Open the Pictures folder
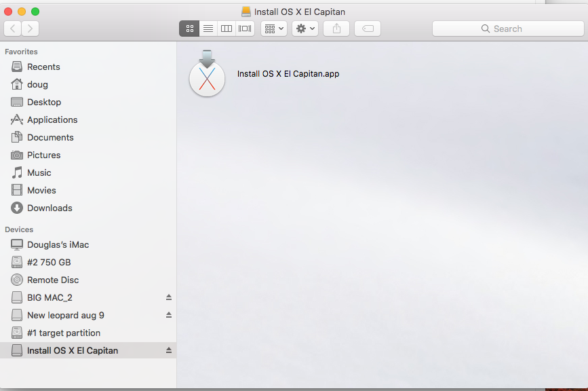 [88, 155]
